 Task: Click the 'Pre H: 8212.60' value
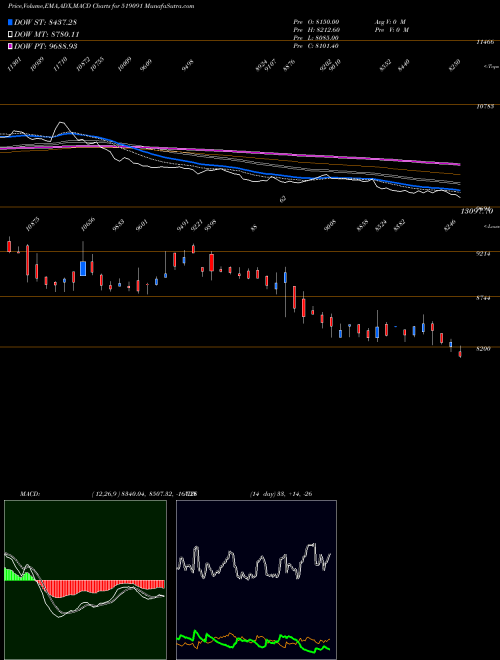[x=316, y=29]
